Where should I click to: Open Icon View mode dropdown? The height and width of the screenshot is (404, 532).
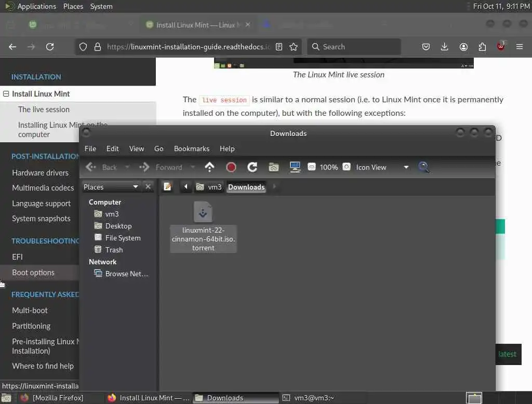pos(382,167)
